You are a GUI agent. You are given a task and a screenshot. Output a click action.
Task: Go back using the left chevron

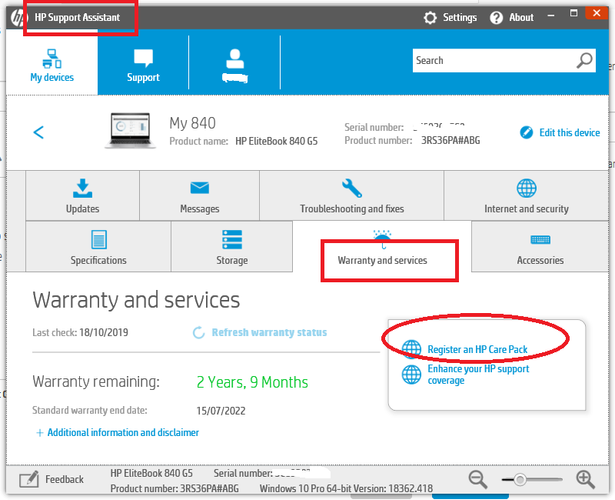[x=38, y=132]
